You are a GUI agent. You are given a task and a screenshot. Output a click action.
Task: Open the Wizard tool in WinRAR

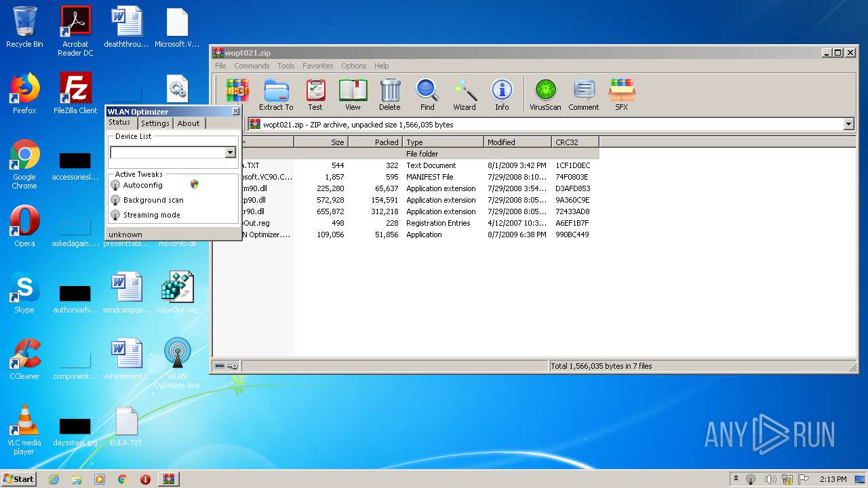[465, 94]
